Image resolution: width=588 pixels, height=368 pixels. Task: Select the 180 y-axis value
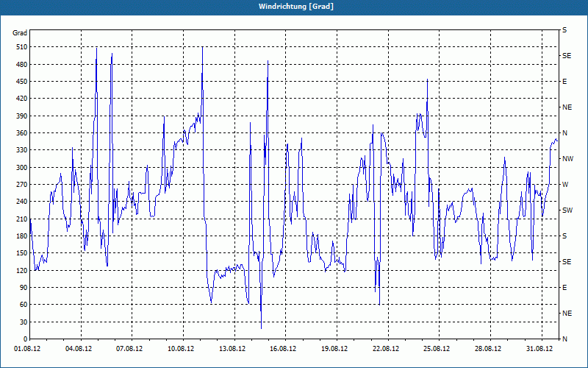pos(22,236)
